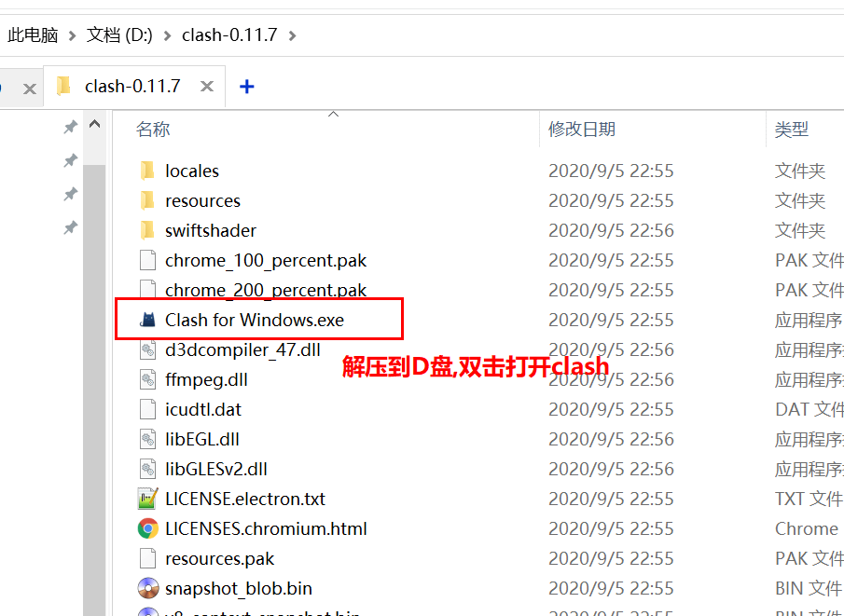Screen dimensions: 844x616
Task: Expand chevron after clash-0.11.7 in breadcrumb
Action: click(x=292, y=35)
